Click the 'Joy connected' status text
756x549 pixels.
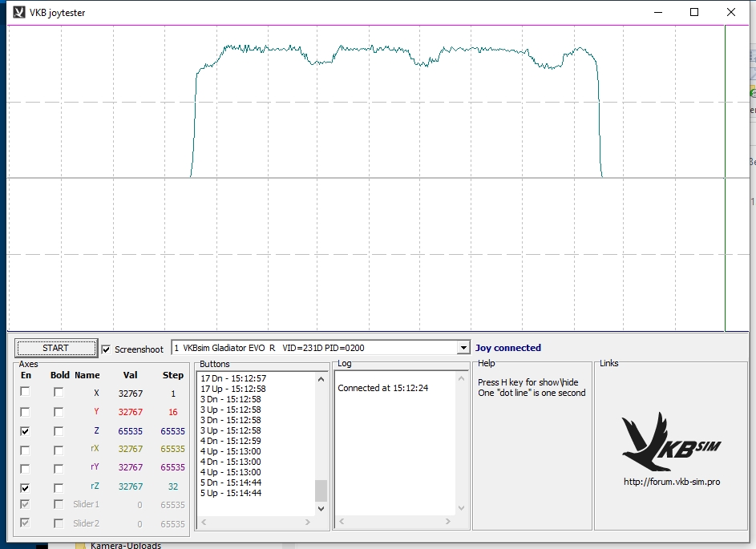(x=508, y=348)
